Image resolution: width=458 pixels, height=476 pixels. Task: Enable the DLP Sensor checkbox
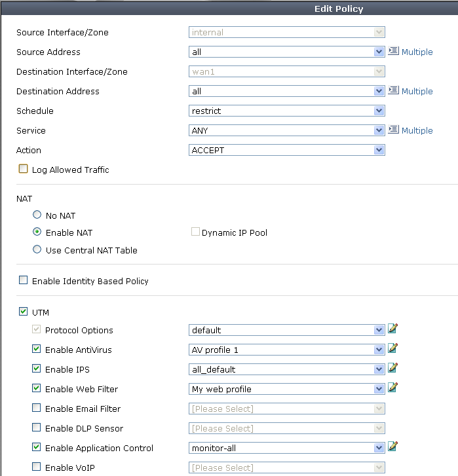[37, 428]
